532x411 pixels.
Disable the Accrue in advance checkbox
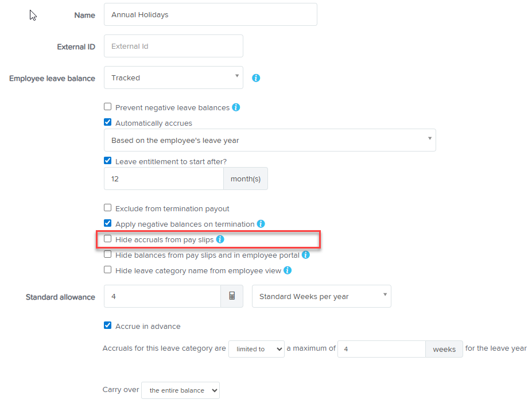[107, 325]
